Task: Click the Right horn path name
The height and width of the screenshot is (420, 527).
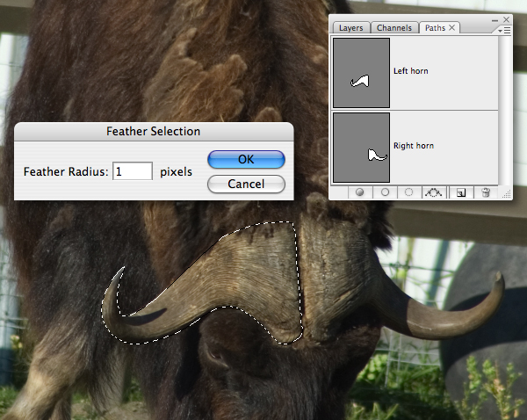Action: (x=414, y=146)
